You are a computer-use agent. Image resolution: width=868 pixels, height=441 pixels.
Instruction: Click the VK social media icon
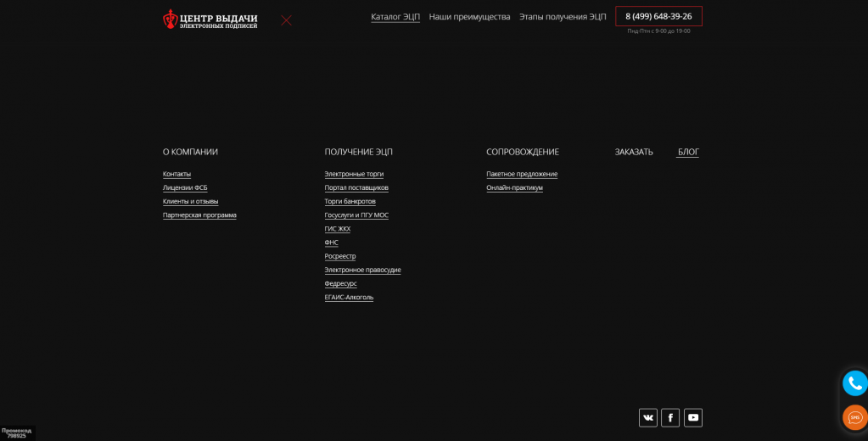pyautogui.click(x=648, y=417)
